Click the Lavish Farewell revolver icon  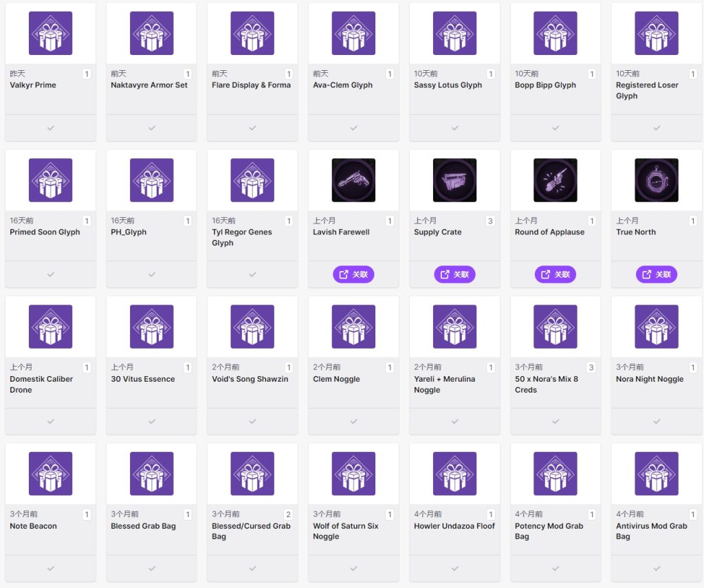pos(353,180)
